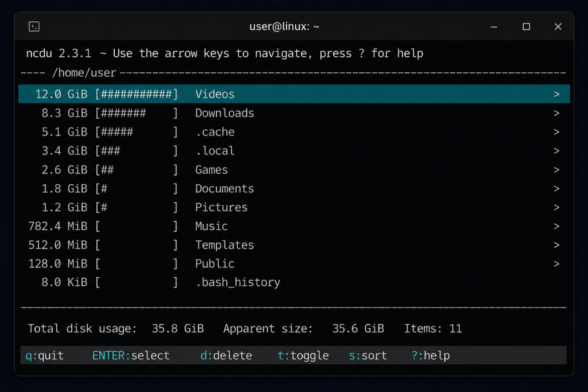Viewport: 588px width, 392px height.
Task: Click the 8.3 GiB size value
Action: pyautogui.click(x=64, y=113)
